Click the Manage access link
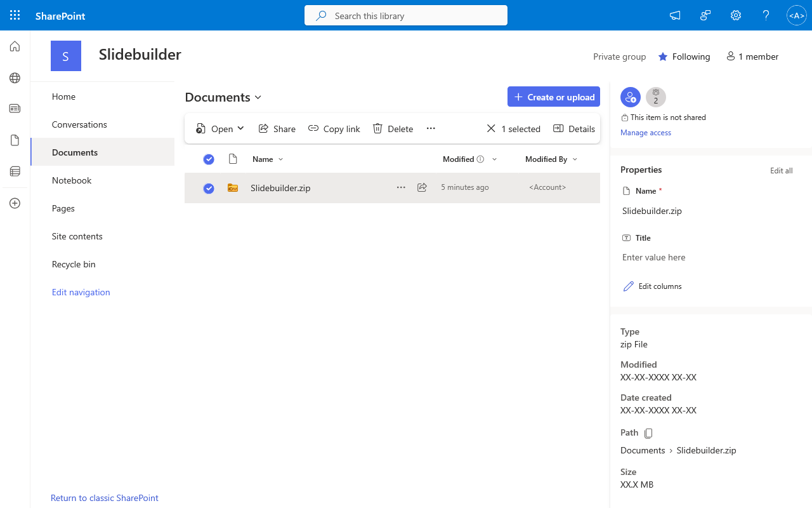 [646, 133]
